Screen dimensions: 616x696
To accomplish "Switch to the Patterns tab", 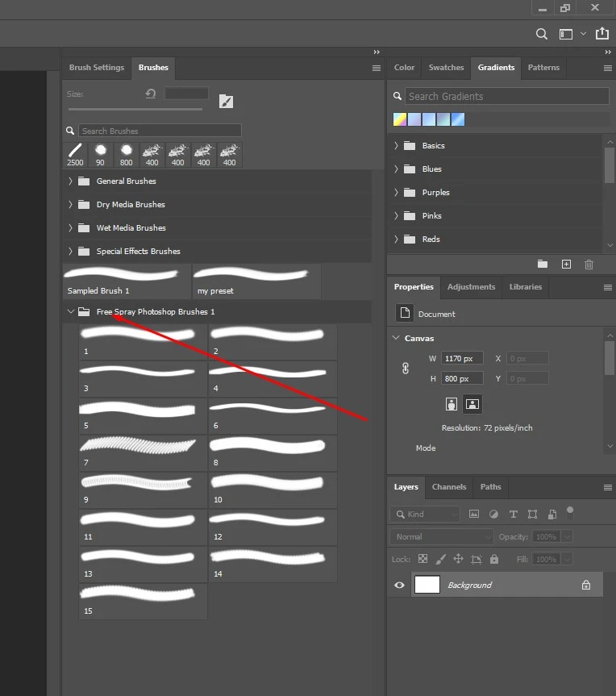I will click(x=543, y=68).
